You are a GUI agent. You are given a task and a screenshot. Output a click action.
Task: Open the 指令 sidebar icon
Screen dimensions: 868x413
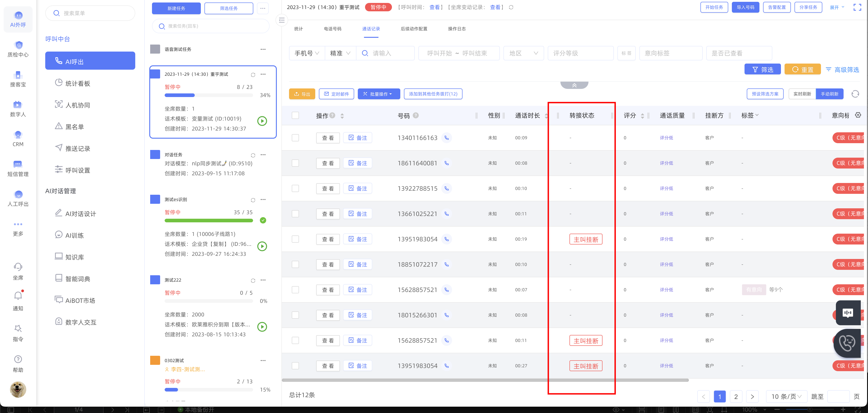tap(18, 328)
